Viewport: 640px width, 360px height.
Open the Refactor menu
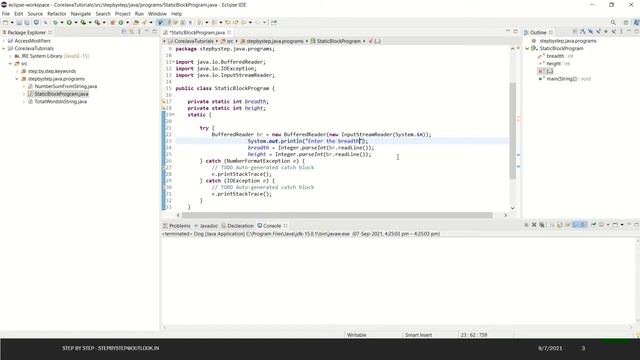coord(57,13)
